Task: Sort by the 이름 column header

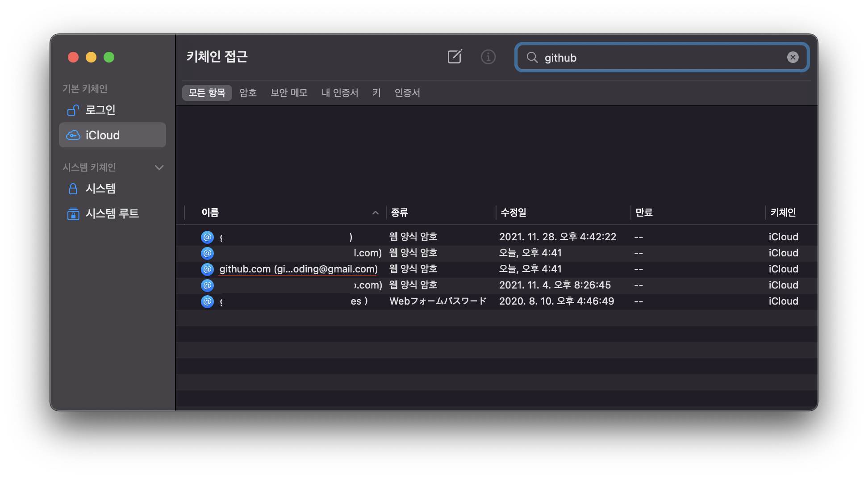Action: click(285, 213)
